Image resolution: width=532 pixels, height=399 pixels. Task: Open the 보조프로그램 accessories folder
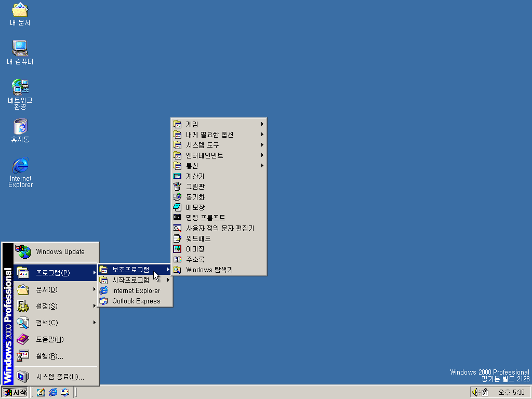pyautogui.click(x=135, y=270)
